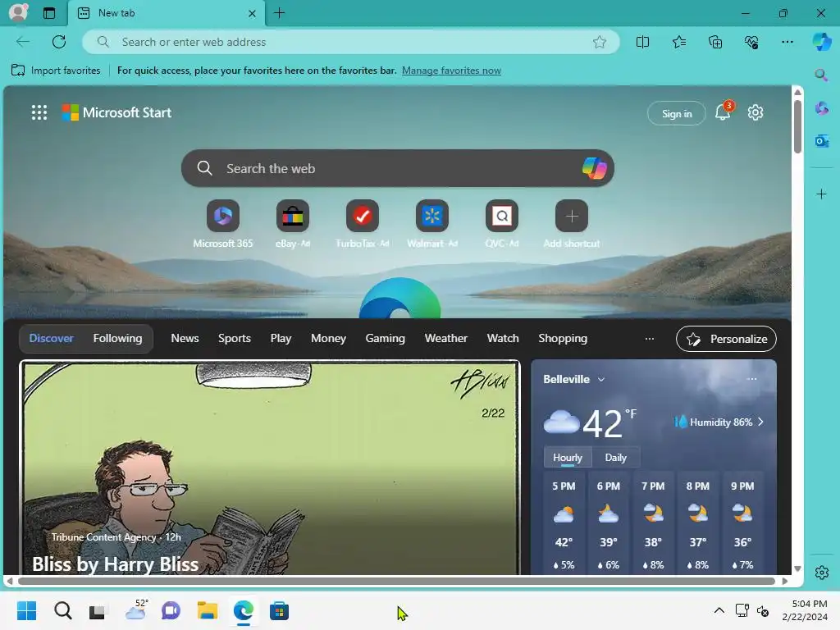Switch to Following feed tab
Screen dimensions: 840x630
point(117,338)
